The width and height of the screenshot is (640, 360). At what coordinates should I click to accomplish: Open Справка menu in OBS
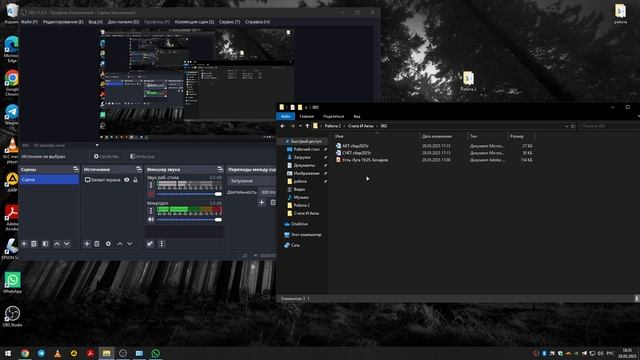[x=257, y=22]
